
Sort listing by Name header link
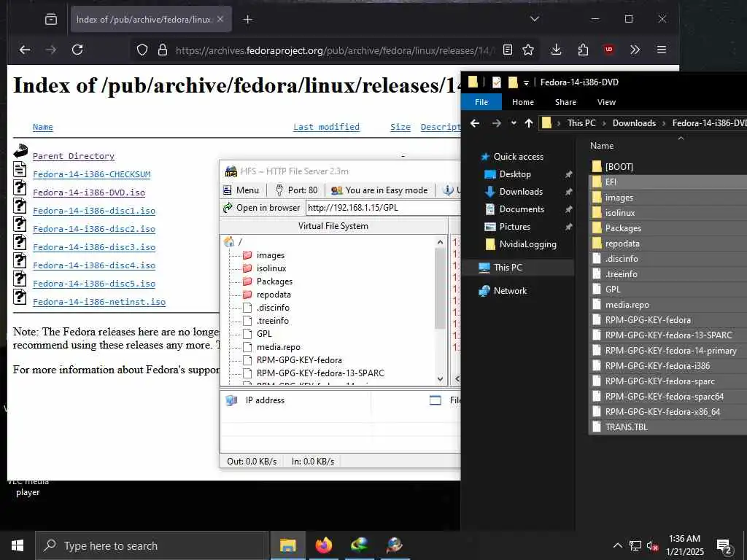pyautogui.click(x=43, y=127)
